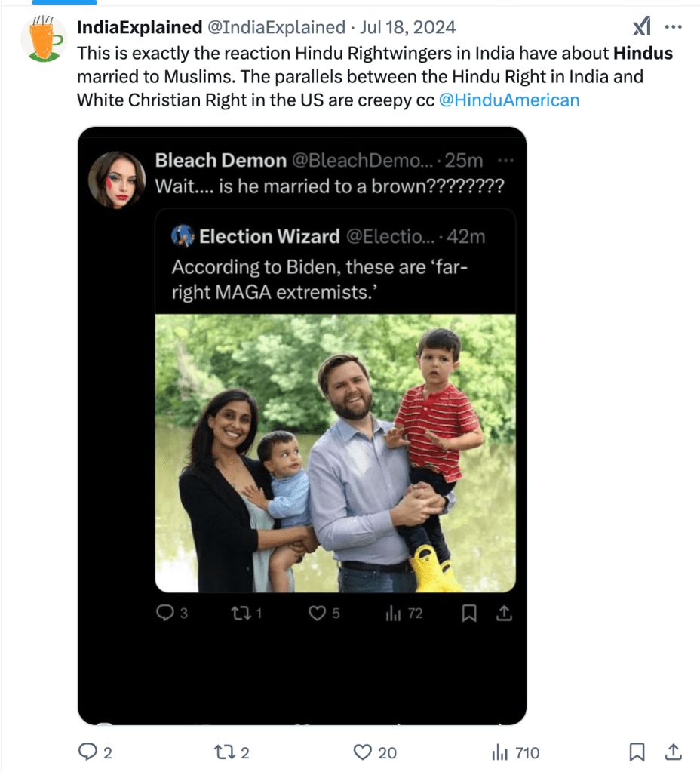The image size is (700, 772).
Task: Click the reply icon showing 3 replies
Action: click(164, 614)
